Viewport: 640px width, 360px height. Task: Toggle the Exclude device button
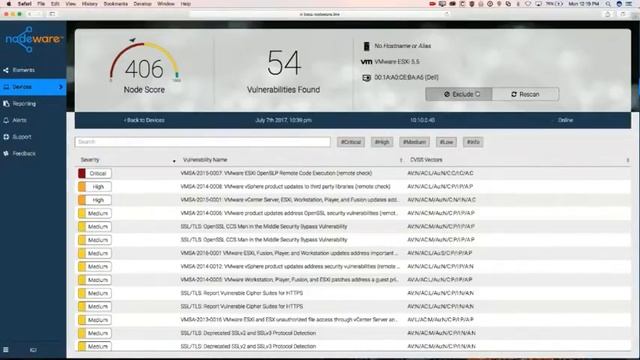click(x=459, y=94)
